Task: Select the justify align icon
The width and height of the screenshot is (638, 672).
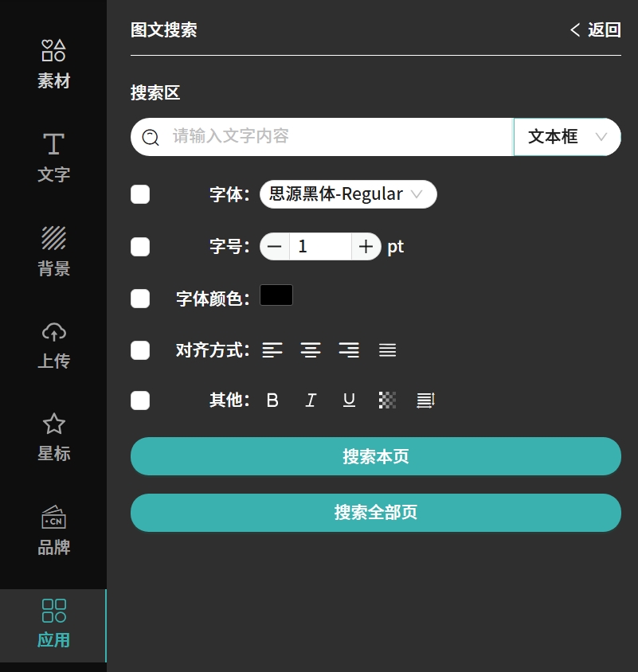Action: tap(387, 350)
